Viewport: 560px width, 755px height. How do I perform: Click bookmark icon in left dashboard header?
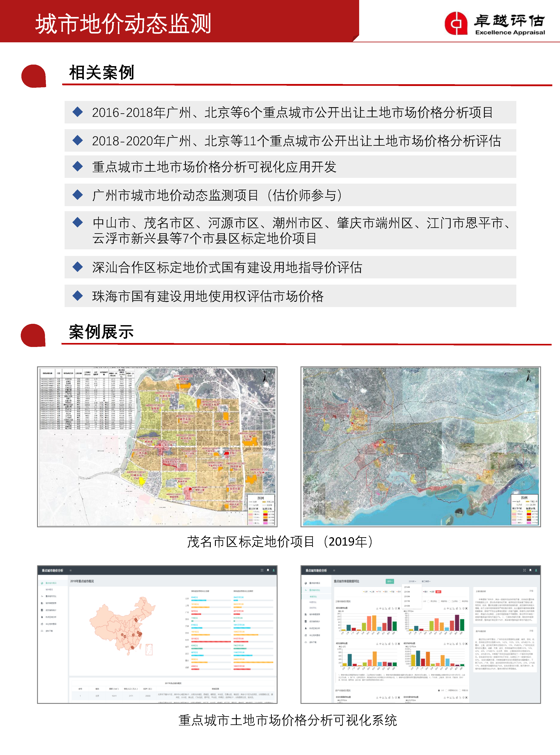tap(268, 570)
